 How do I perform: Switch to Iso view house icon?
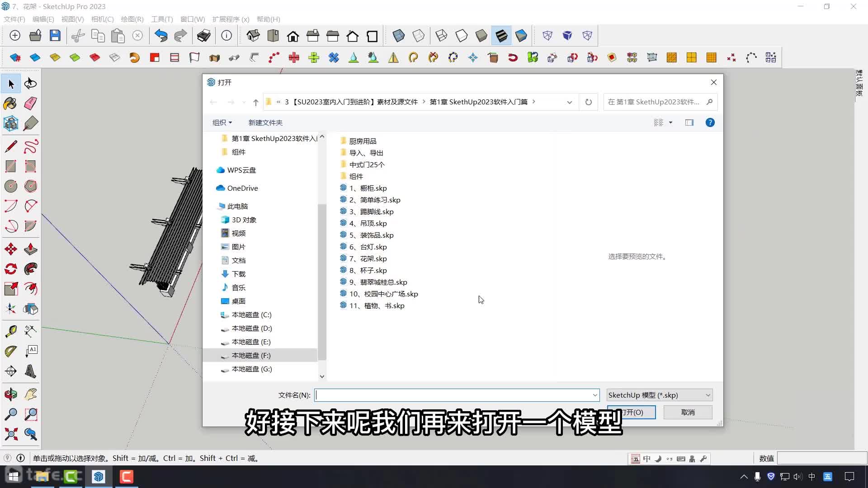pyautogui.click(x=253, y=36)
